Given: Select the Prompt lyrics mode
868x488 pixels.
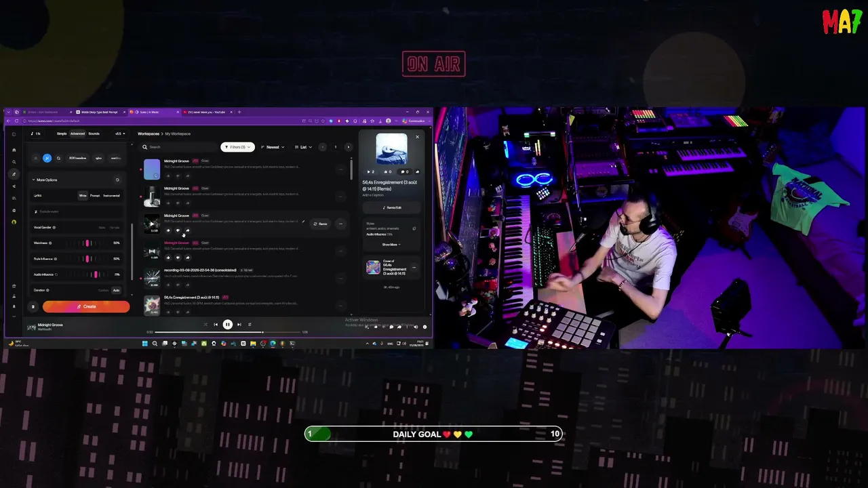Looking at the screenshot, I should (x=95, y=196).
